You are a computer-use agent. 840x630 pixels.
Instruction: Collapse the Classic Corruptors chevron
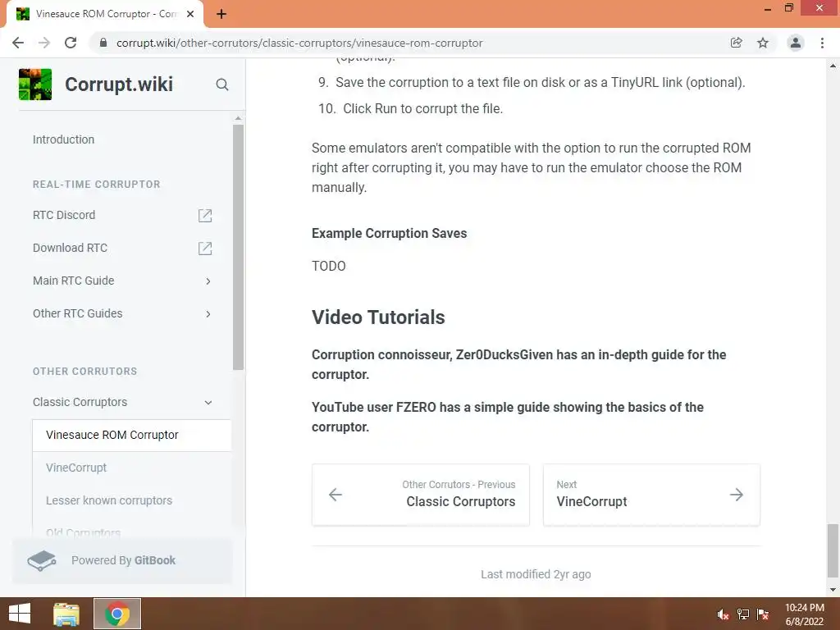coord(208,402)
